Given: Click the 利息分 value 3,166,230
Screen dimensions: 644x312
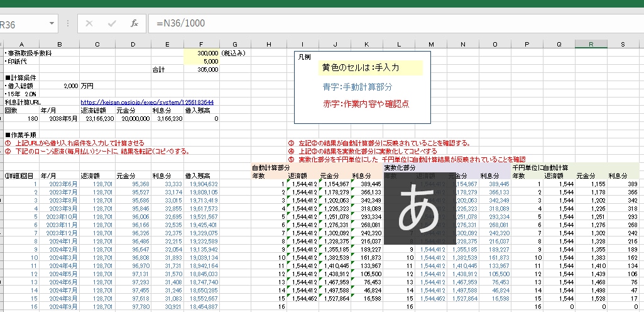Looking at the screenshot, I should (167, 118).
